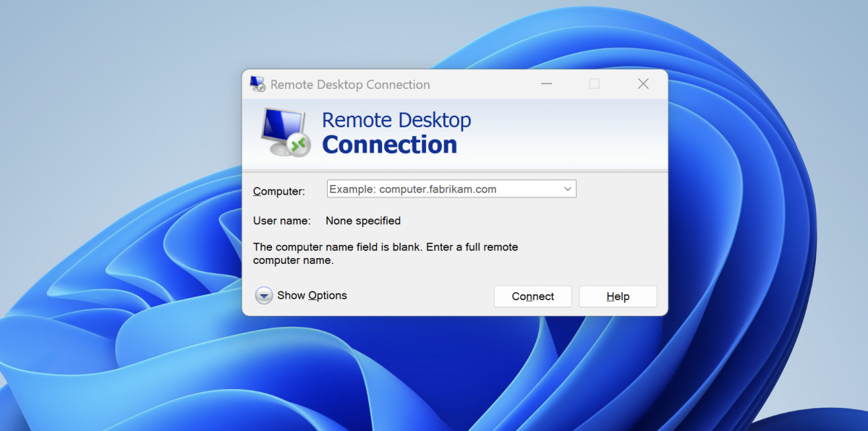
Task: Click inside the Computer name text field
Action: pyautogui.click(x=441, y=189)
